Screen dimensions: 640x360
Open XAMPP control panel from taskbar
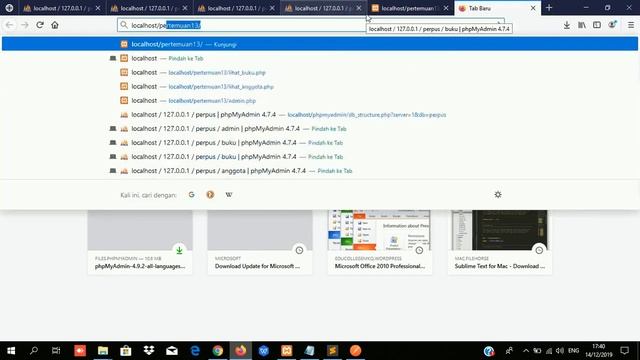click(287, 351)
